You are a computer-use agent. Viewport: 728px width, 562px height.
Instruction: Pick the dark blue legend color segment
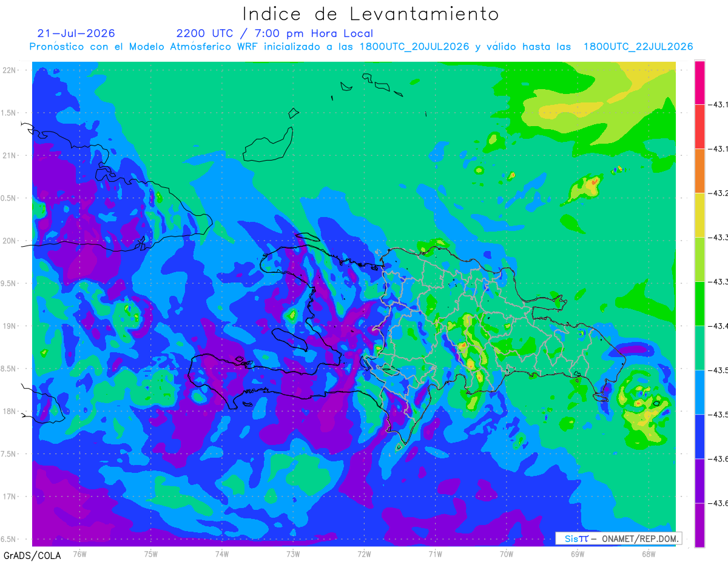point(699,437)
